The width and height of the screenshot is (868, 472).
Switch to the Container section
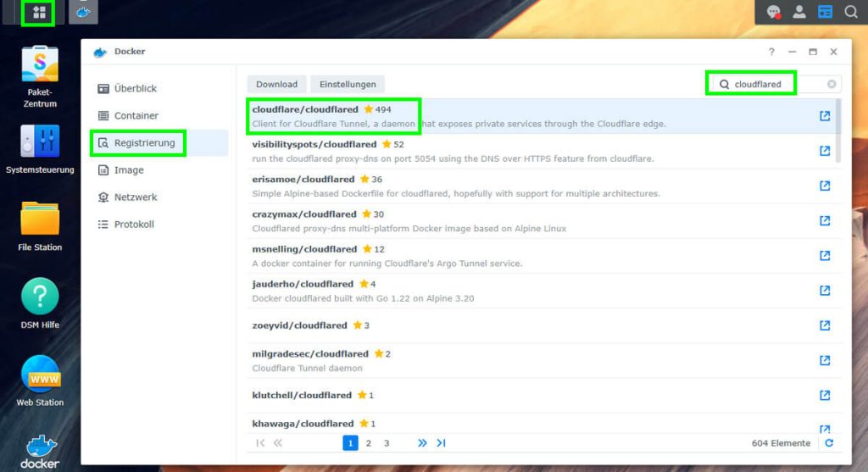click(x=159, y=115)
